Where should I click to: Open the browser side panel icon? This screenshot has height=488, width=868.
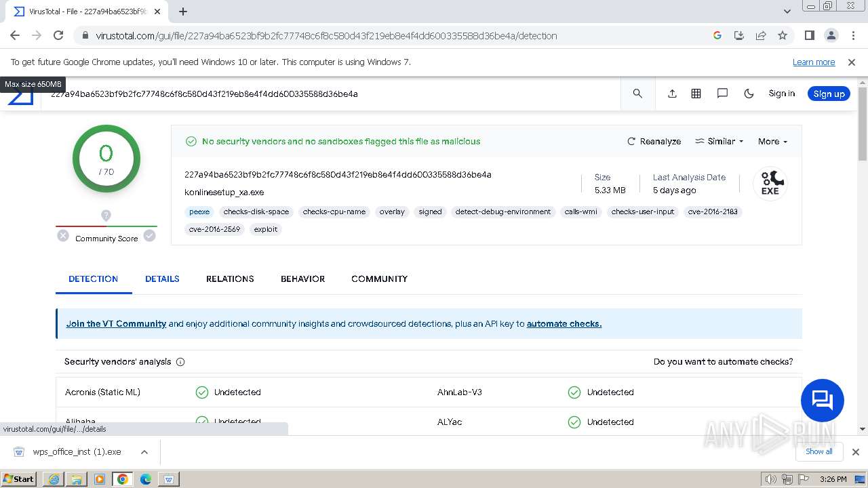click(809, 35)
